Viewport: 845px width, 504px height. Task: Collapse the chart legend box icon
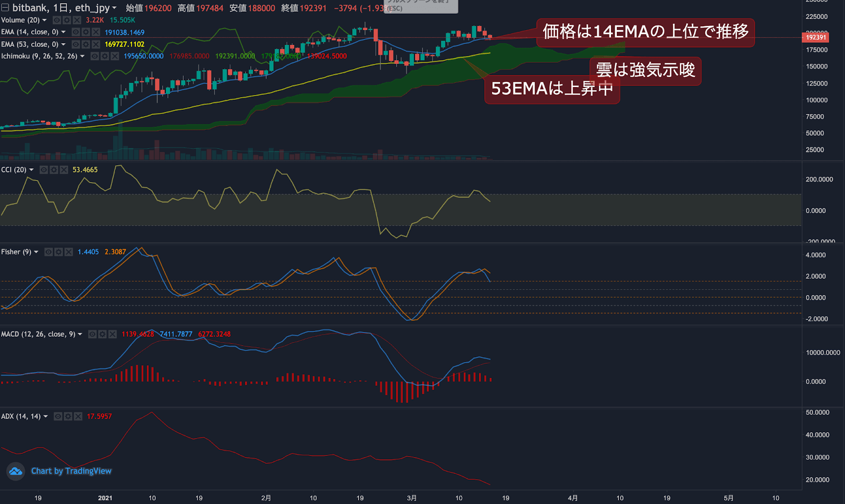(5, 8)
